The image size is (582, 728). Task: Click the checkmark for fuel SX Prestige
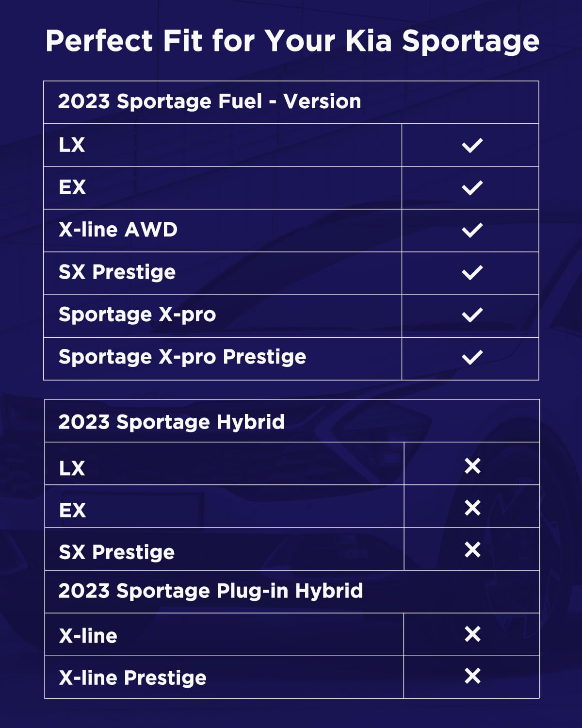(x=472, y=272)
